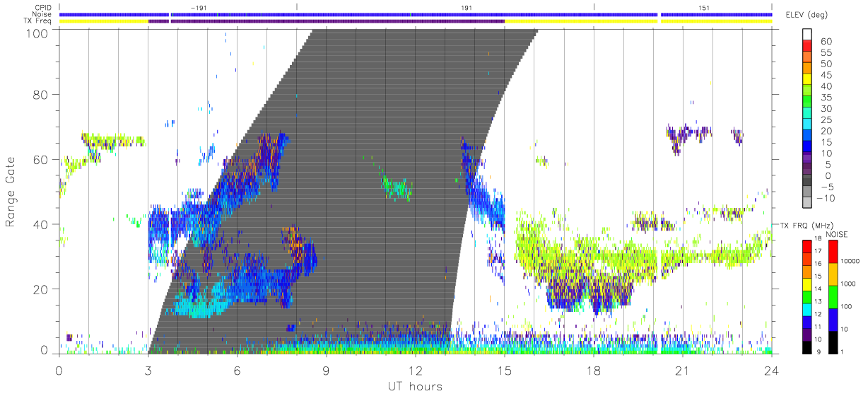The height and width of the screenshot is (401, 868).
Task: Click the '1000' label on NOISE colorbar
Action: coord(848,285)
